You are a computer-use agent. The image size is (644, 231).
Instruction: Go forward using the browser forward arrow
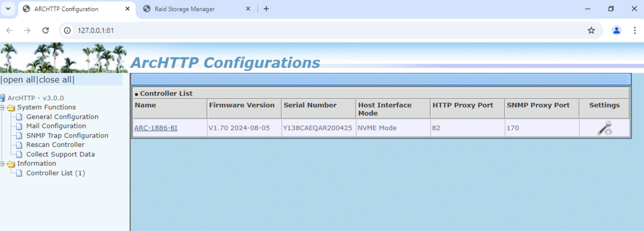(27, 30)
